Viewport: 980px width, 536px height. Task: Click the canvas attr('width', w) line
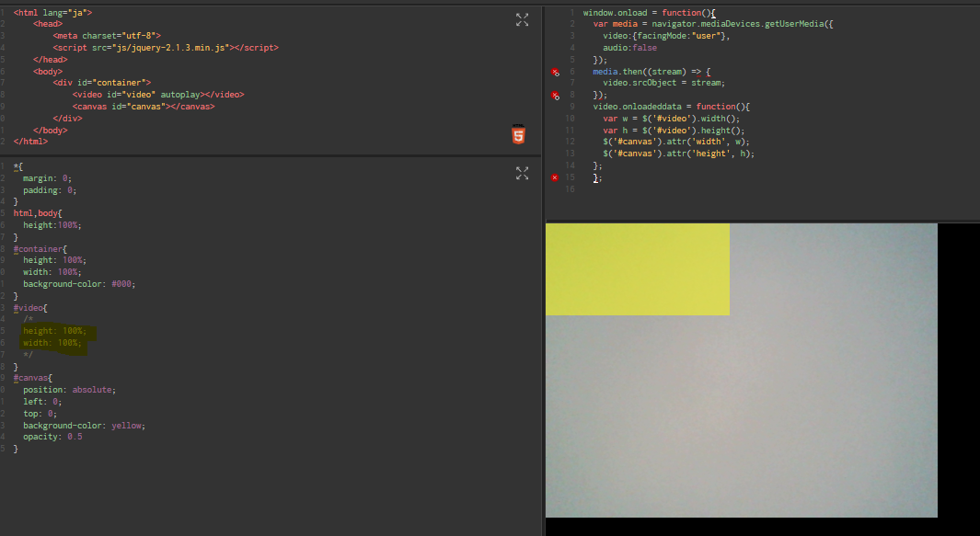coord(676,142)
